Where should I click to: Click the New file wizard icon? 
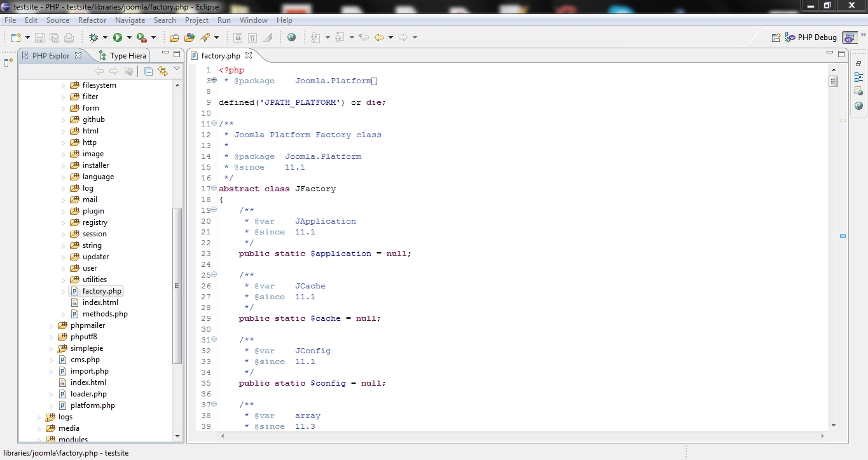tap(16, 37)
